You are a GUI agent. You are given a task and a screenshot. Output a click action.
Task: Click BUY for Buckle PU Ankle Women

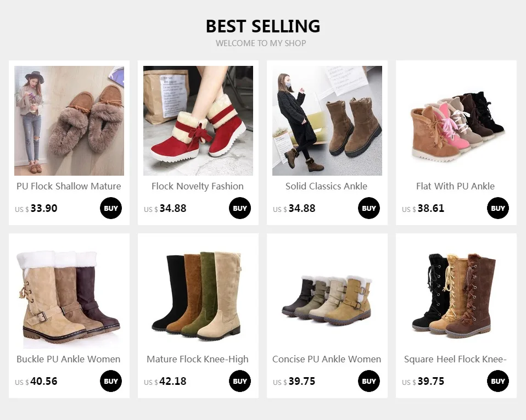point(111,381)
